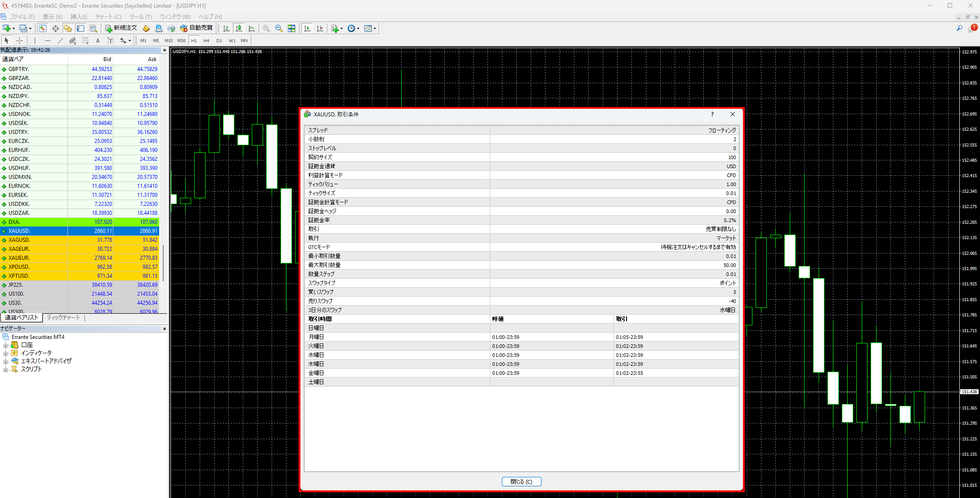Toggle 自動売買 auto trading
The image size is (980, 498).
(x=196, y=28)
